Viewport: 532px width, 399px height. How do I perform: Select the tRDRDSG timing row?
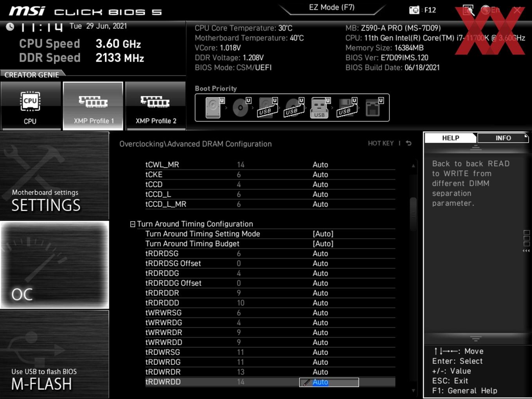tap(270, 253)
